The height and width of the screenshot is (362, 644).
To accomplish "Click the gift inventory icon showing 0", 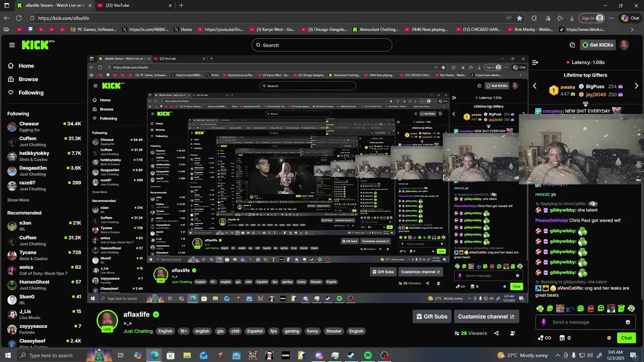I will (566, 338).
